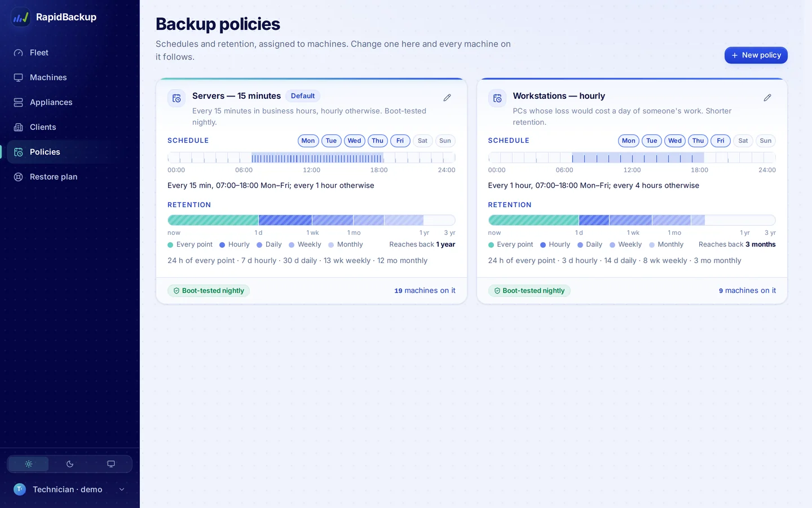The height and width of the screenshot is (508, 812).
Task: Click the Servers 'Reaches back 1 year' text
Action: (x=422, y=244)
